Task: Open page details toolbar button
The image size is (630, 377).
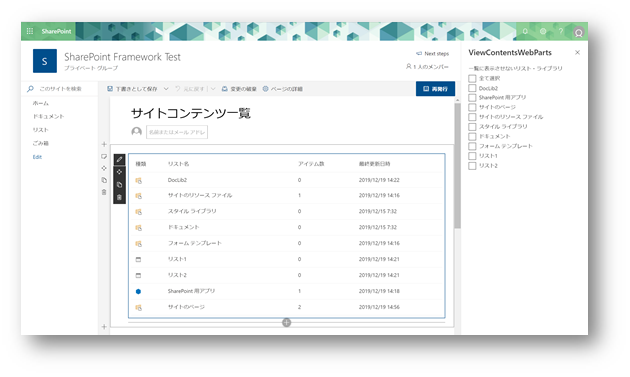Action: (282, 89)
